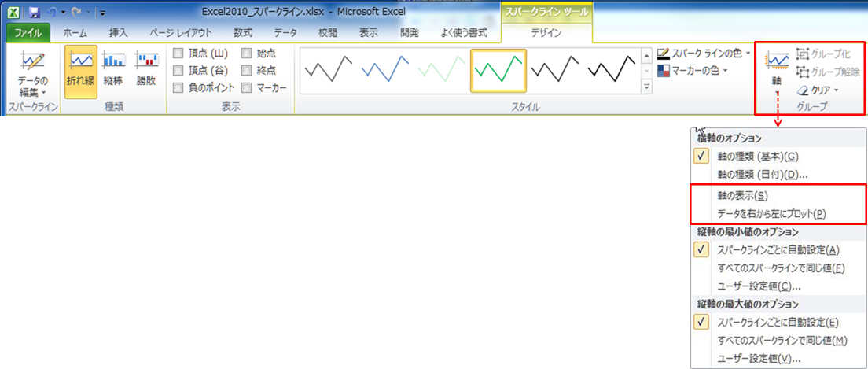The image size is (868, 369).
Task: Click the Save icon in quick access toolbar
Action: click(34, 12)
